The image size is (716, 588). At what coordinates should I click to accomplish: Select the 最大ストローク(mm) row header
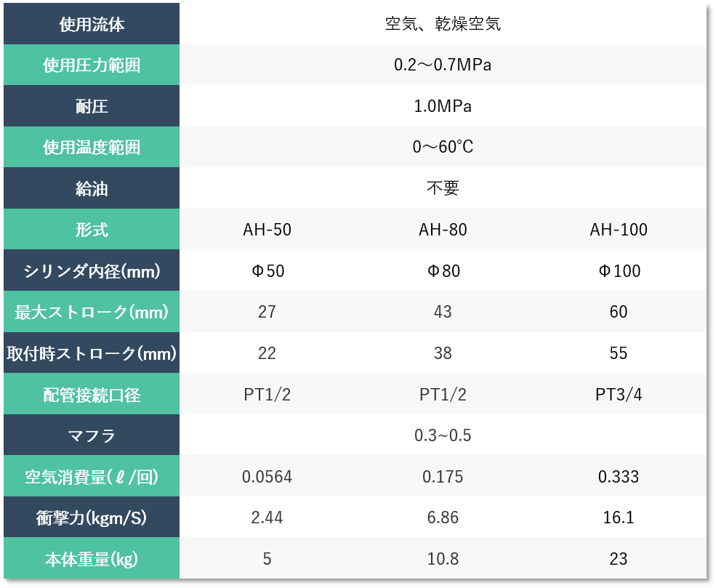[92, 313]
